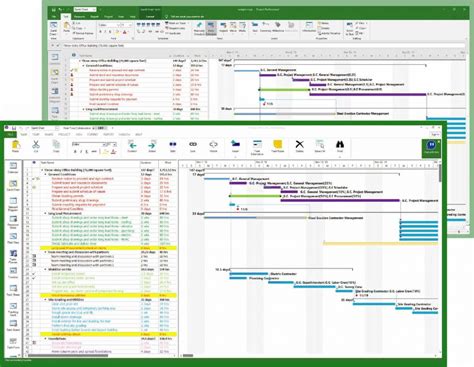This screenshot has height=367, width=474.
Task: Switch to Gantt Chart view in sidebar
Action: [x=13, y=184]
